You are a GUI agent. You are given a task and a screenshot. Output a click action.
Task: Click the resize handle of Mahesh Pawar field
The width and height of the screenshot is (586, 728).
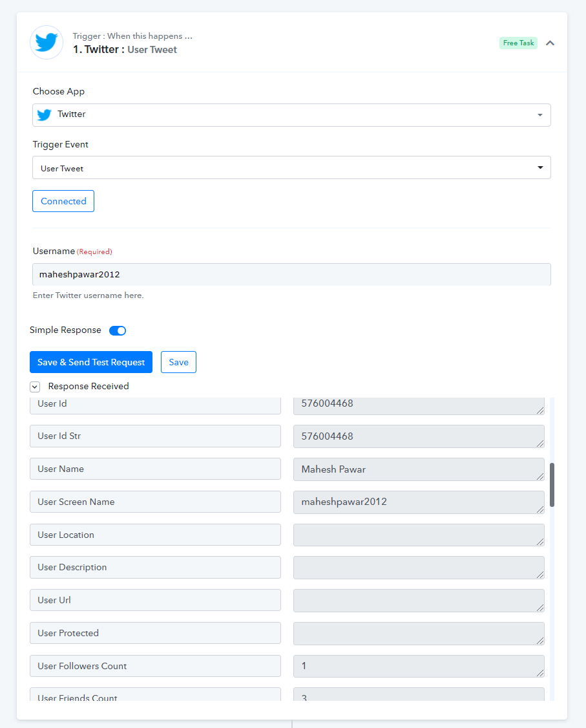pos(540,476)
